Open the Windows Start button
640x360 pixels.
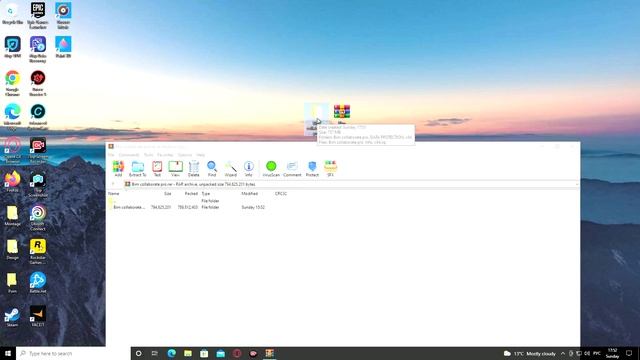[x=7, y=353]
